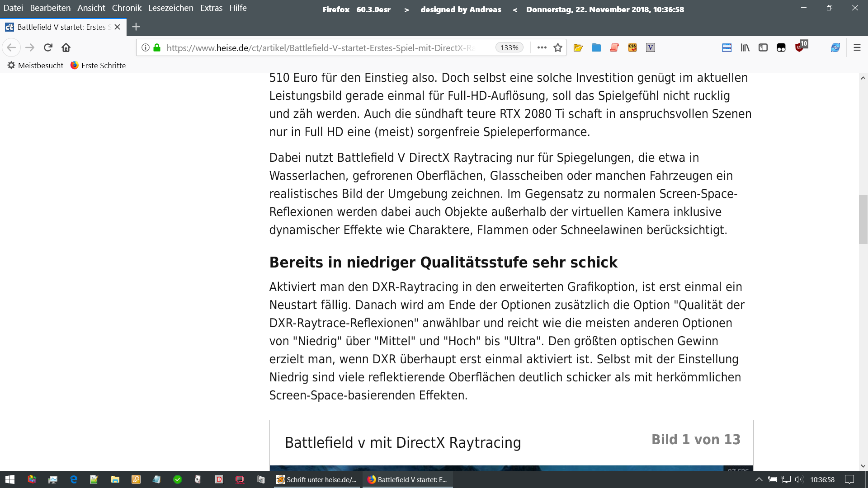
Task: Click the vertical page scrollbar thumb
Action: click(x=863, y=219)
